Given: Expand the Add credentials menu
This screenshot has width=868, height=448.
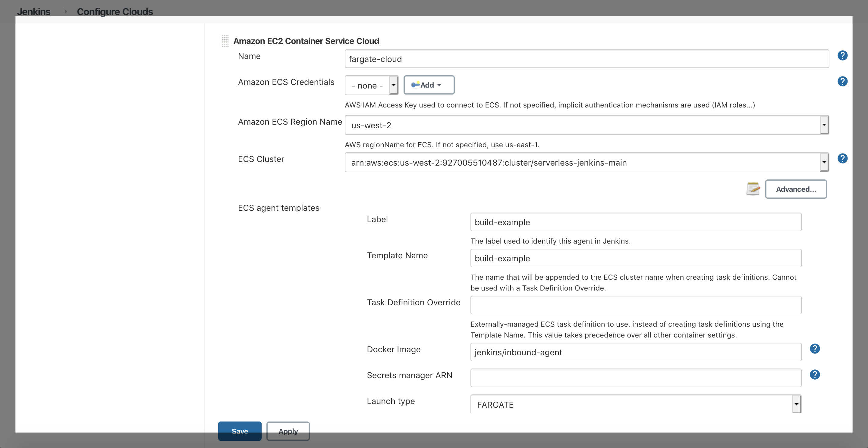Looking at the screenshot, I should point(429,85).
